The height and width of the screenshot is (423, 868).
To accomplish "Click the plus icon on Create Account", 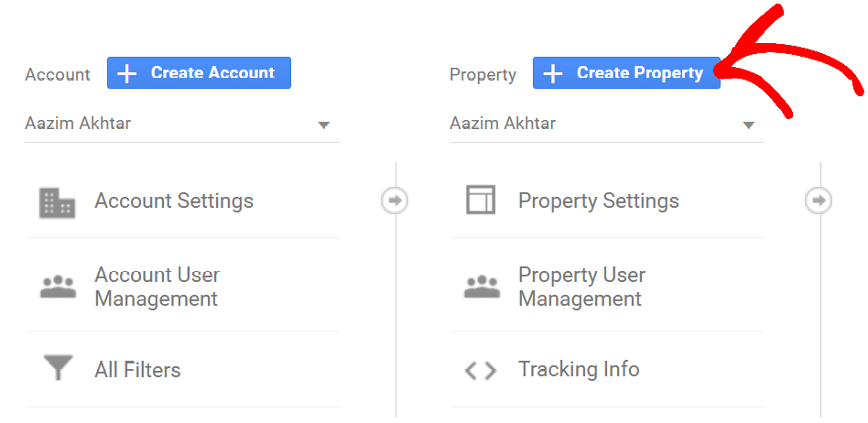I will coord(128,73).
